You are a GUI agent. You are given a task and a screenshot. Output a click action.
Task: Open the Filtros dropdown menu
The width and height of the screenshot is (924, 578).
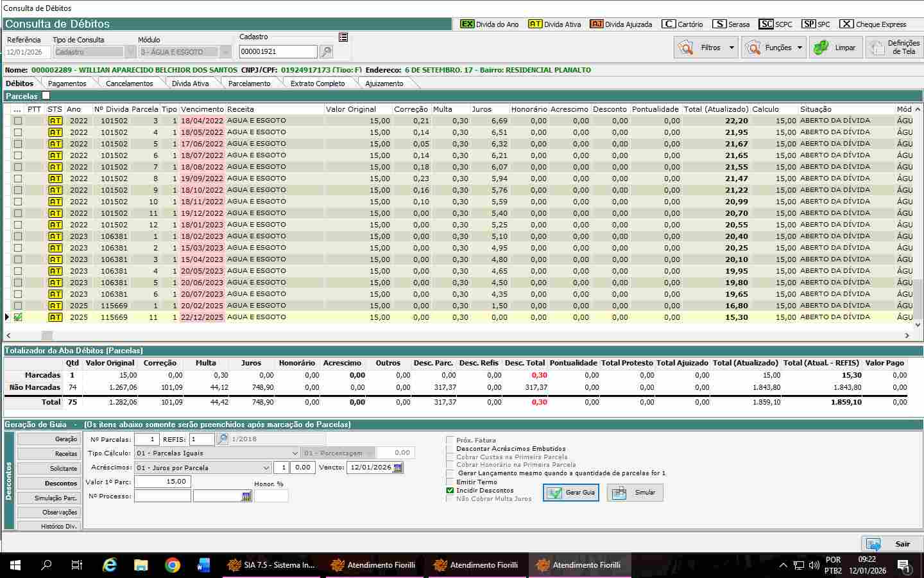732,48
